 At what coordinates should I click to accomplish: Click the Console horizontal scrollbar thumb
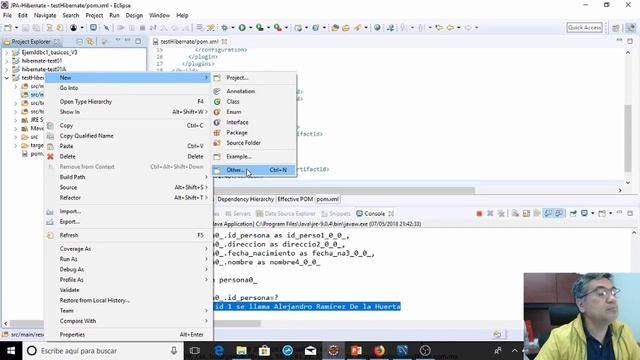[x=237, y=324]
